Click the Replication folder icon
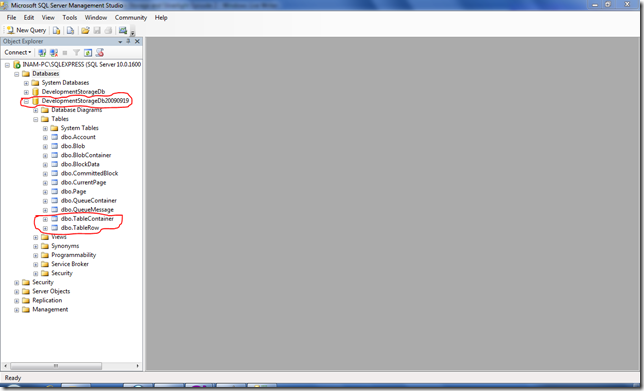The image size is (644, 391). point(26,300)
